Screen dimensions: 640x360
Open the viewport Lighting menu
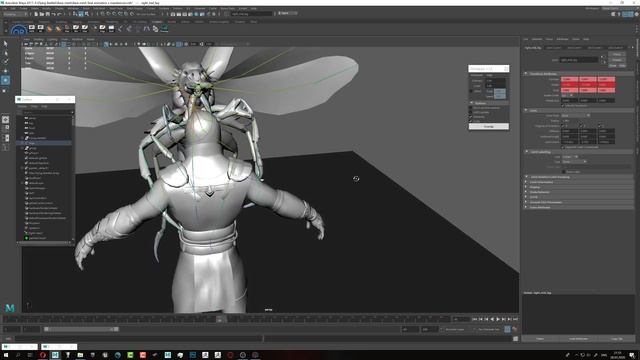click(52, 39)
